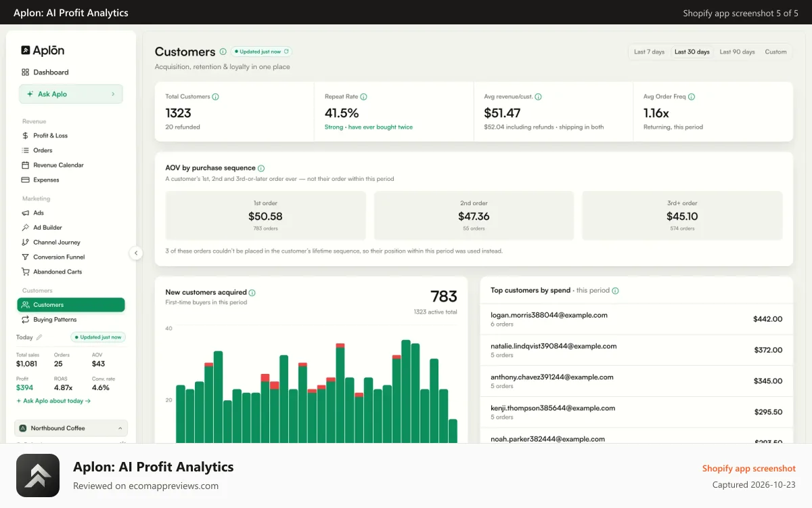Click the $51.47 average revenue value
Viewport: 812px width, 508px height.
(x=503, y=113)
